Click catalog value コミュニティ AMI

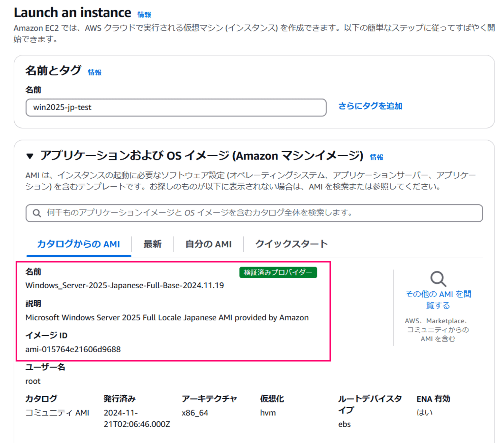pyautogui.click(x=57, y=413)
